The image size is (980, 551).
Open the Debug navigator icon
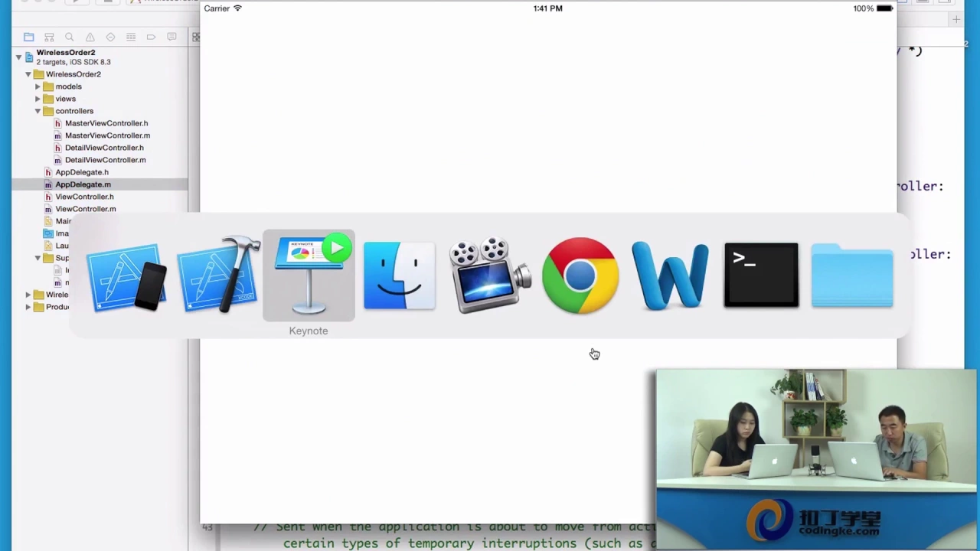pyautogui.click(x=131, y=37)
